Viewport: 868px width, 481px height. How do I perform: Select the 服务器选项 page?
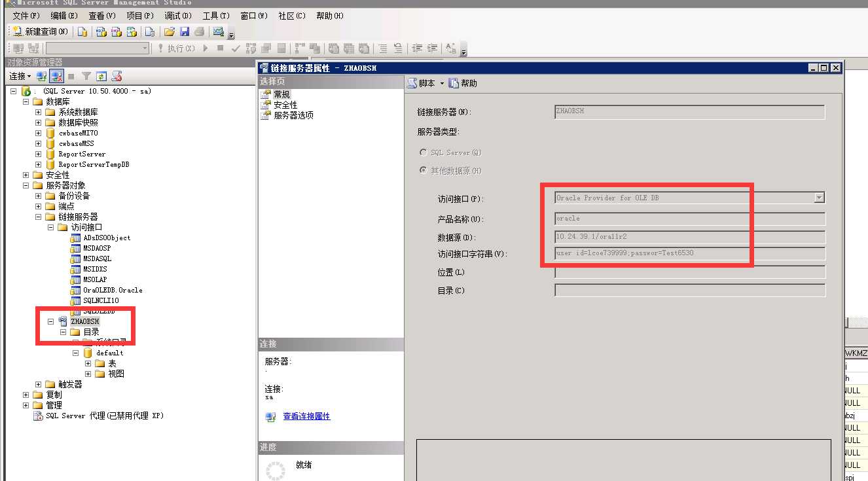293,115
